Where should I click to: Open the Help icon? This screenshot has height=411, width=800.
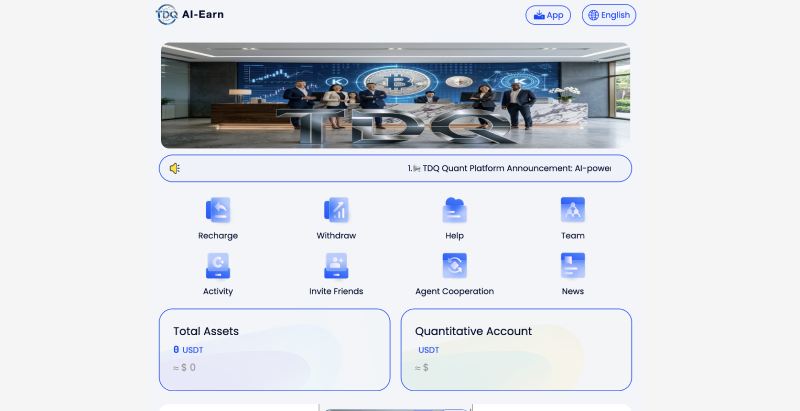click(454, 210)
